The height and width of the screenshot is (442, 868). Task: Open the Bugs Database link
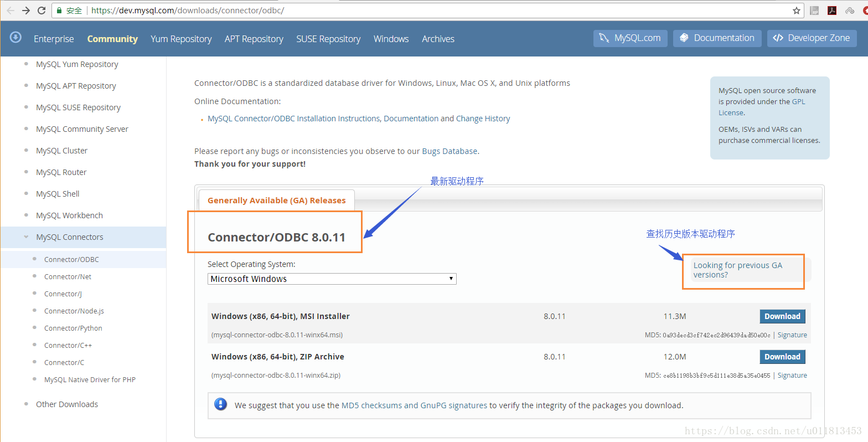coord(449,151)
